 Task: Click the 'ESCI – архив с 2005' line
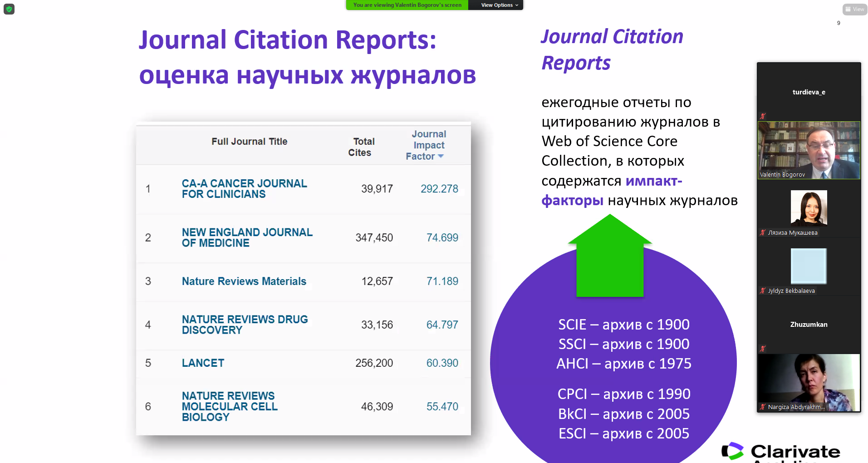click(624, 433)
